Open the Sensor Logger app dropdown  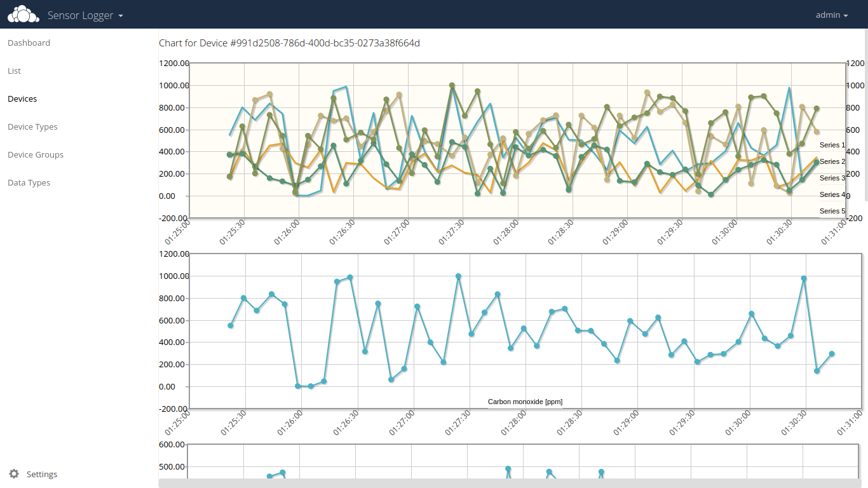click(85, 15)
